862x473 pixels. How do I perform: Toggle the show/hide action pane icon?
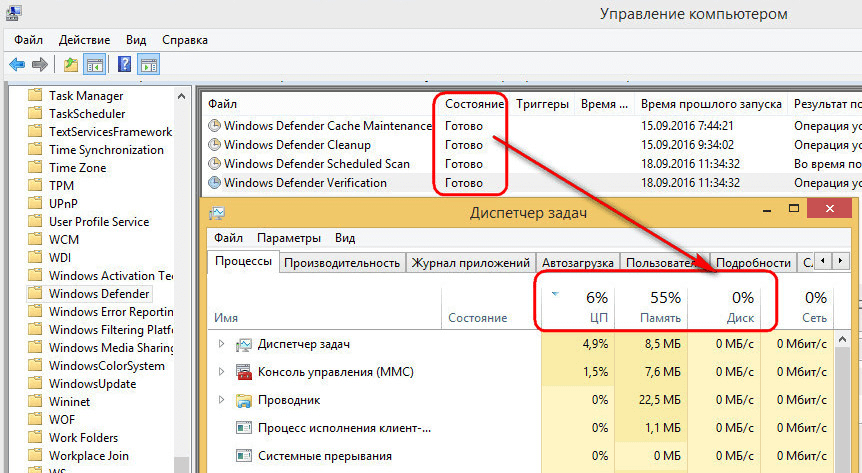[148, 65]
